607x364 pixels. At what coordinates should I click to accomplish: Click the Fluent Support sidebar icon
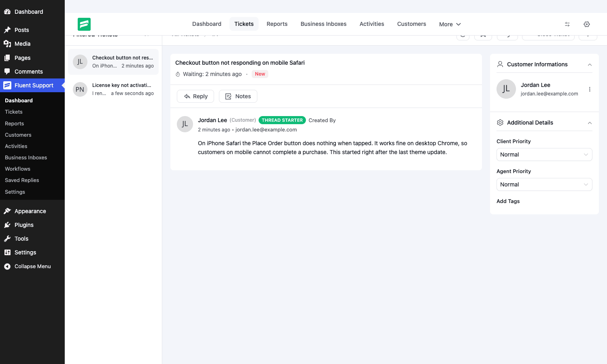click(x=7, y=85)
